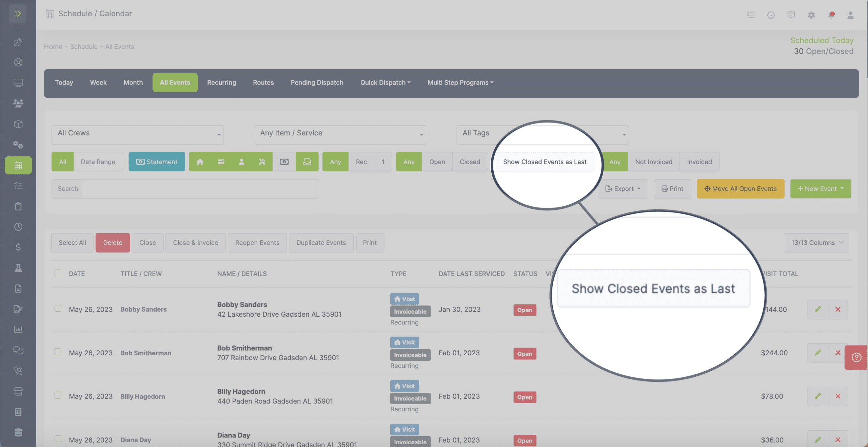Check the Billy Hagedorn row checkbox
This screenshot has height=447, width=868.
tap(58, 395)
